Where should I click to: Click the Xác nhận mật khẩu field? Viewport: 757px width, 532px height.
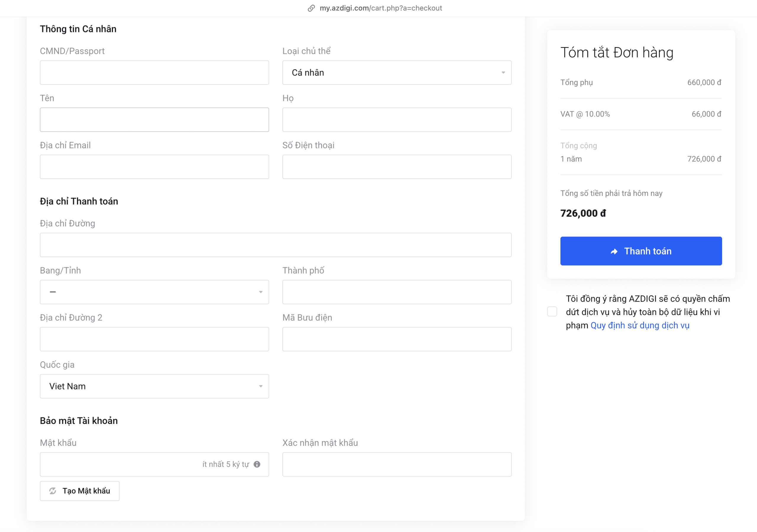click(397, 464)
